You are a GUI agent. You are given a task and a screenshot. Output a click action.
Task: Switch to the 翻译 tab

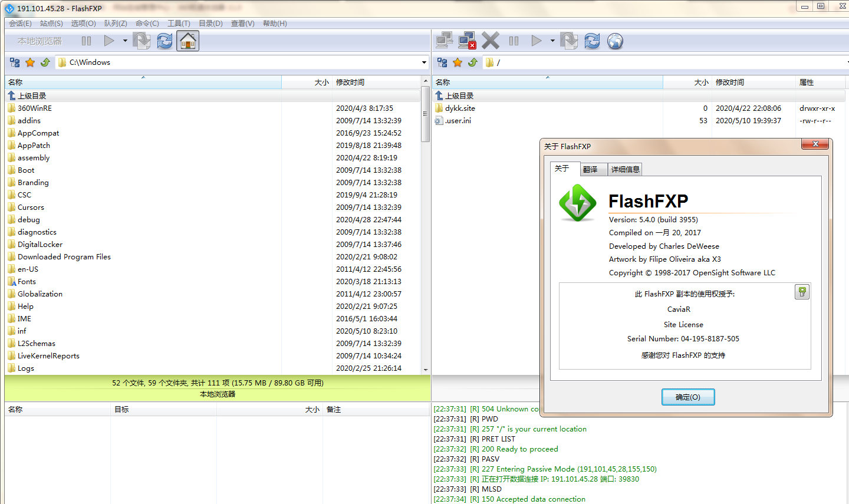[590, 170]
